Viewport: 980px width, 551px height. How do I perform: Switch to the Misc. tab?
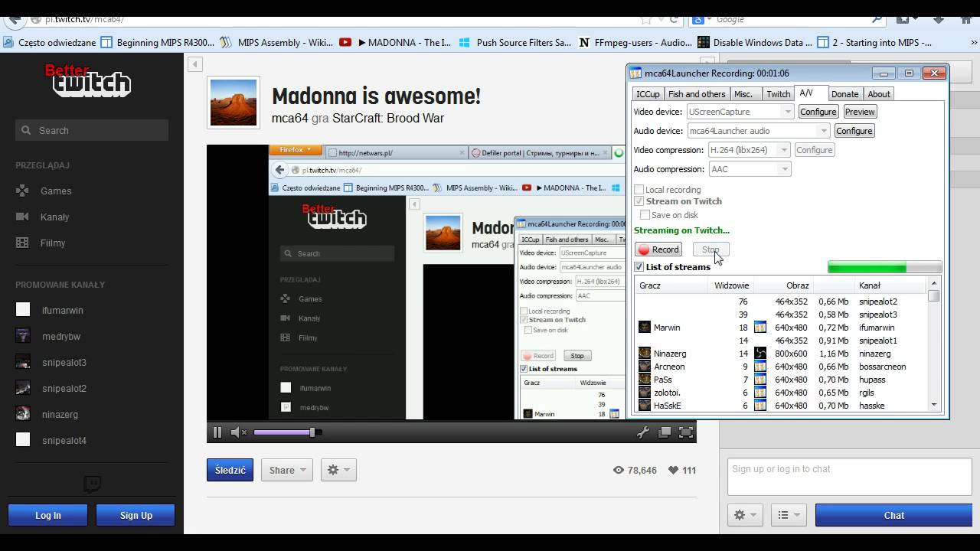click(x=743, y=94)
